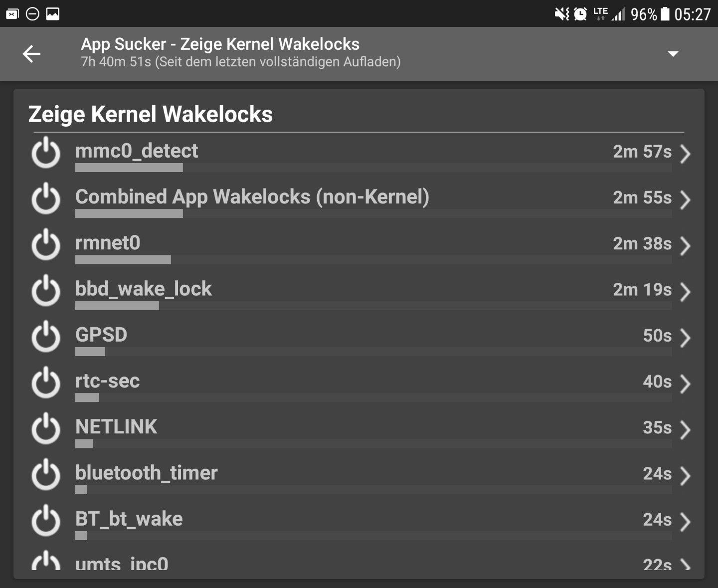Tap the alarm clock status bar icon
718x588 pixels.
click(580, 14)
